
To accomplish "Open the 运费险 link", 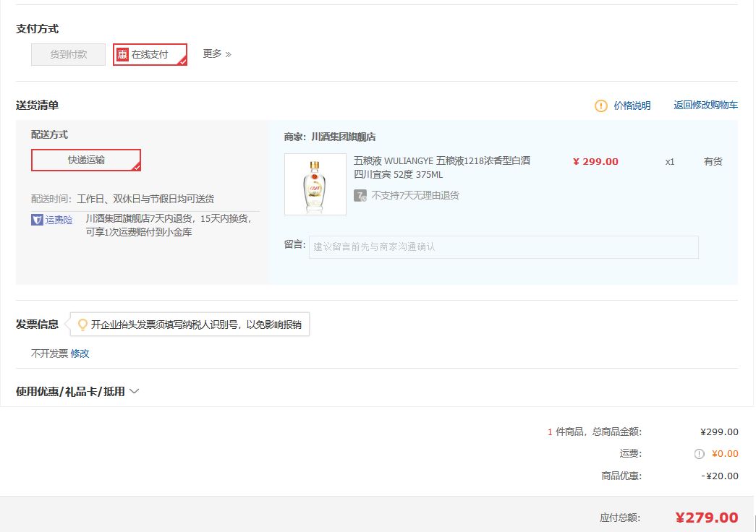I will (59, 220).
